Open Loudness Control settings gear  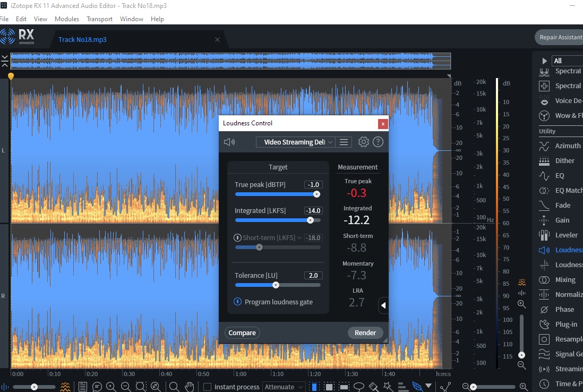tap(363, 142)
